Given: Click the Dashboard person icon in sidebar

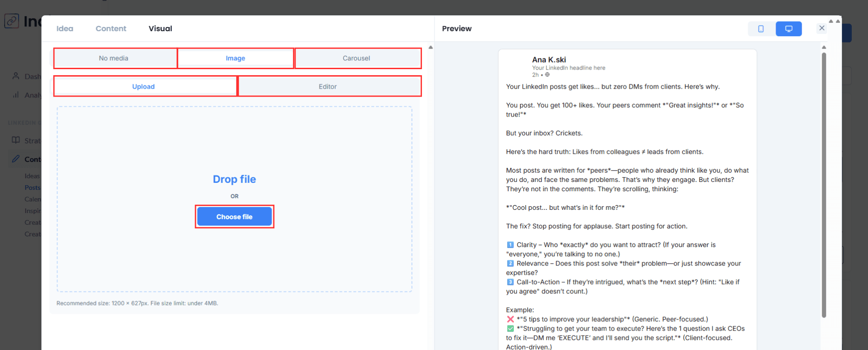Looking at the screenshot, I should tap(16, 76).
